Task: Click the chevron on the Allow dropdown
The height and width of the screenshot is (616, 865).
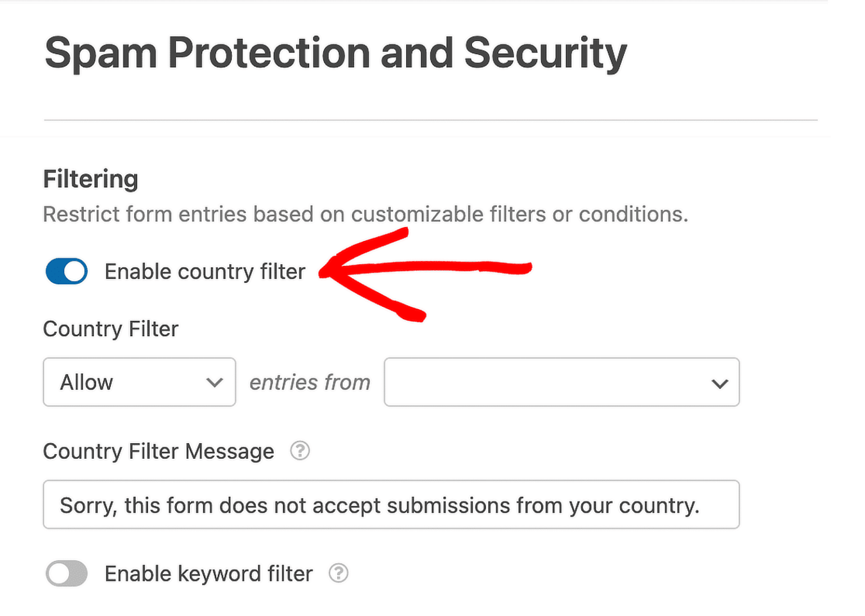Action: (x=215, y=382)
